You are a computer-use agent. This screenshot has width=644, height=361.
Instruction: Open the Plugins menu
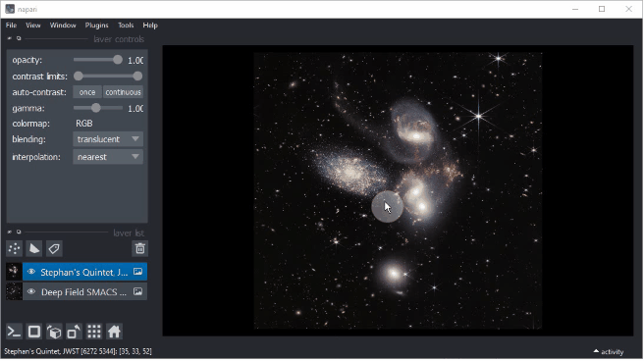96,26
